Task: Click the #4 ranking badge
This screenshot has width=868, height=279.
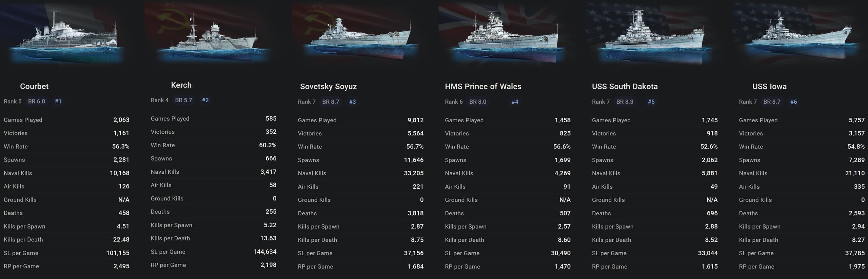Action: tap(515, 102)
